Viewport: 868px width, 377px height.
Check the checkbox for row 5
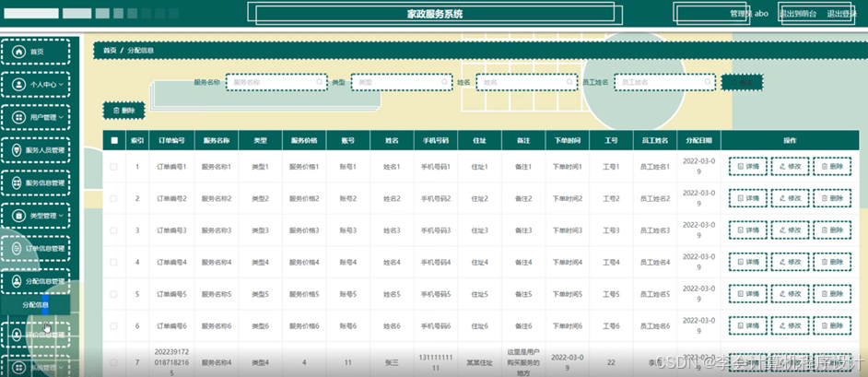(113, 294)
